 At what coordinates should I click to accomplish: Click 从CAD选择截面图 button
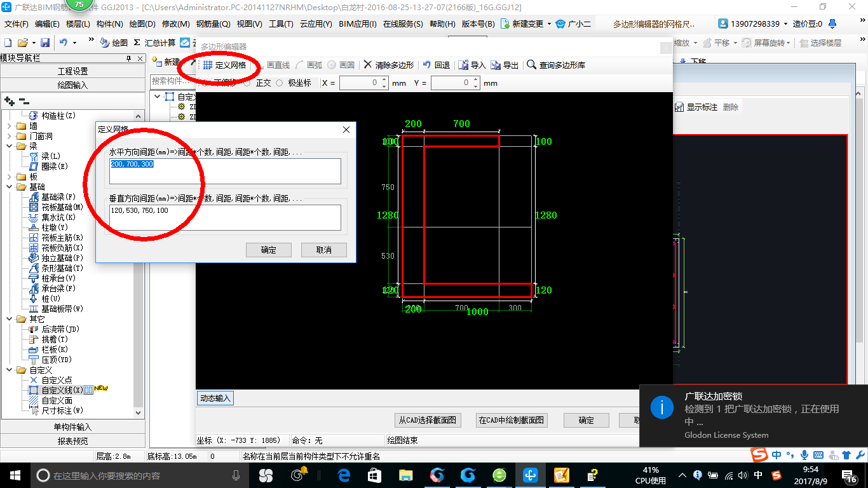click(x=427, y=420)
